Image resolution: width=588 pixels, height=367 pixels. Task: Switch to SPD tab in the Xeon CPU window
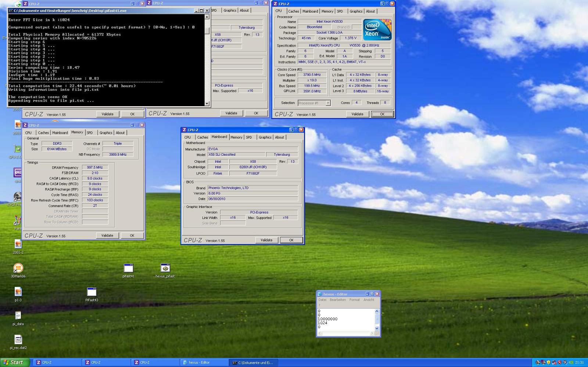pos(340,11)
